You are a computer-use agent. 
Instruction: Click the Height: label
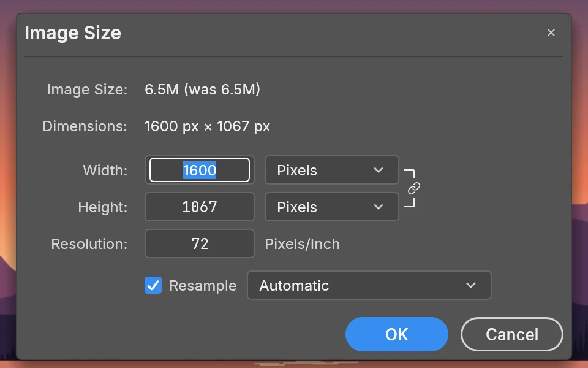103,207
